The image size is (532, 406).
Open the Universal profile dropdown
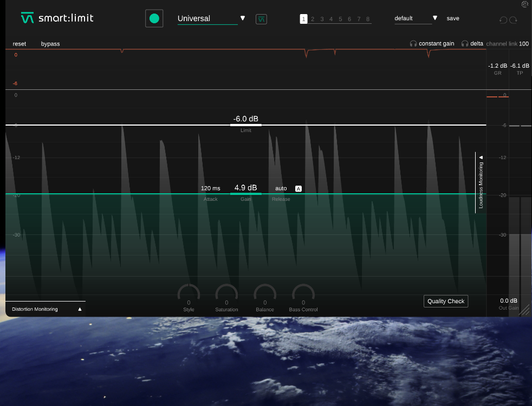pyautogui.click(x=243, y=18)
